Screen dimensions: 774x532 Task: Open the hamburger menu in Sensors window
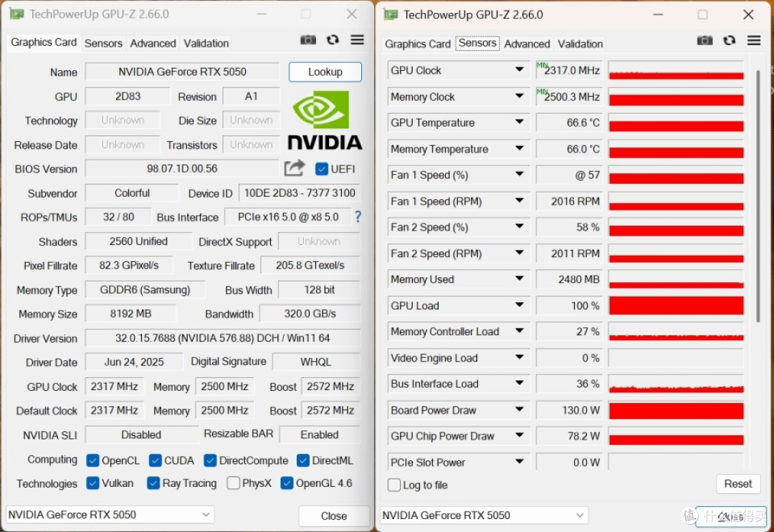pos(754,40)
